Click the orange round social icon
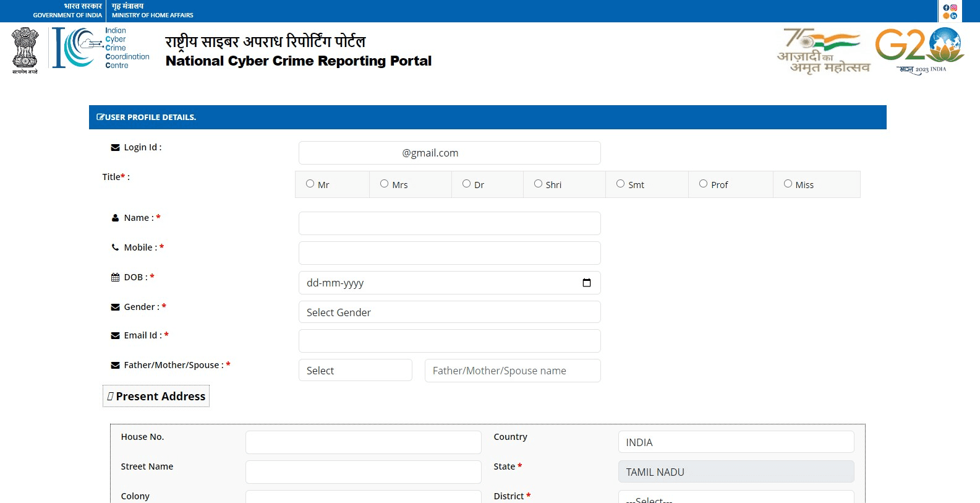Viewport: 980px width, 503px height. (x=946, y=15)
